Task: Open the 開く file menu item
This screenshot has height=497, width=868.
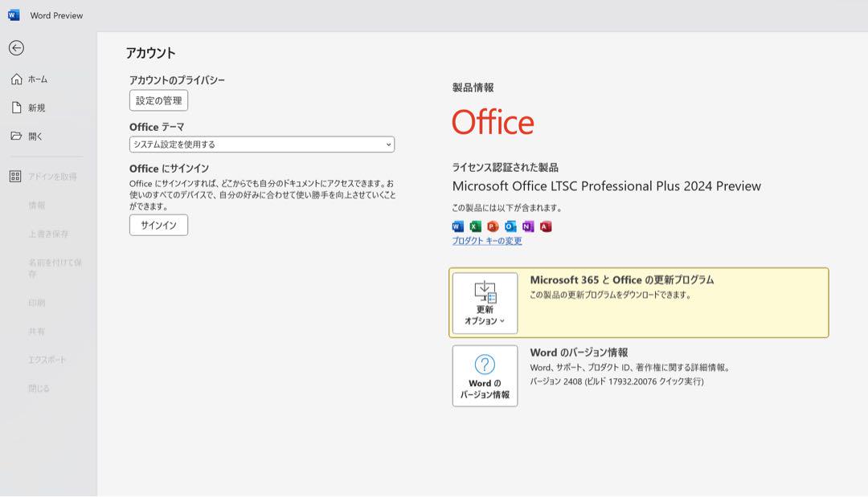Action: [35, 136]
